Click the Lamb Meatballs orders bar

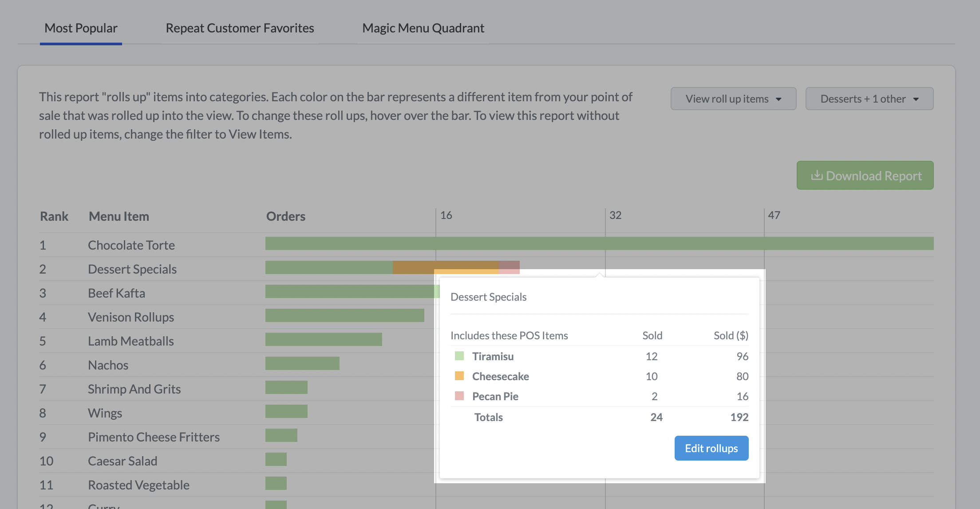[324, 339]
